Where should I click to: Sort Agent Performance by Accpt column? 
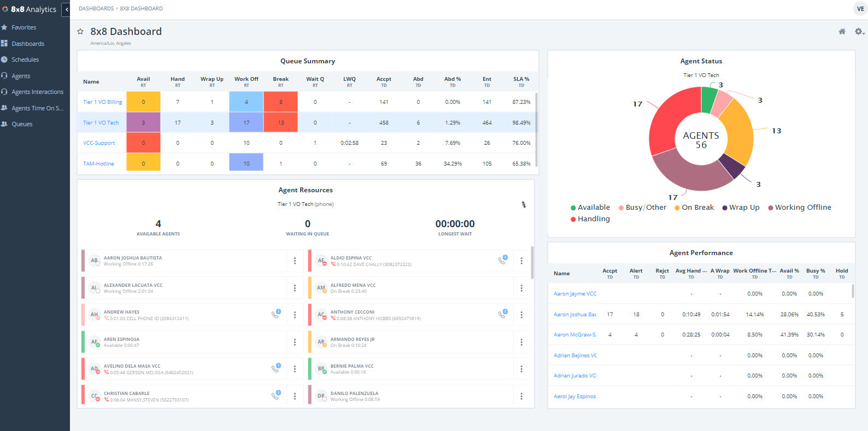click(609, 273)
